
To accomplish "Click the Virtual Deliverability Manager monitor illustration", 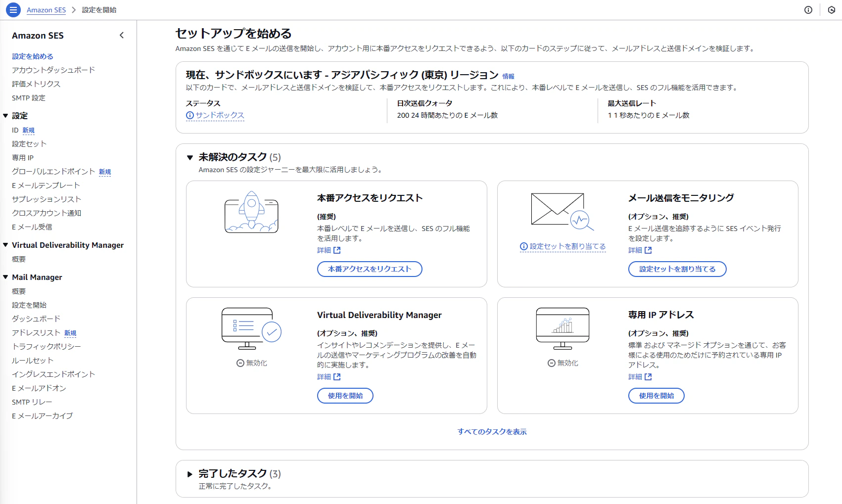I will tap(251, 328).
